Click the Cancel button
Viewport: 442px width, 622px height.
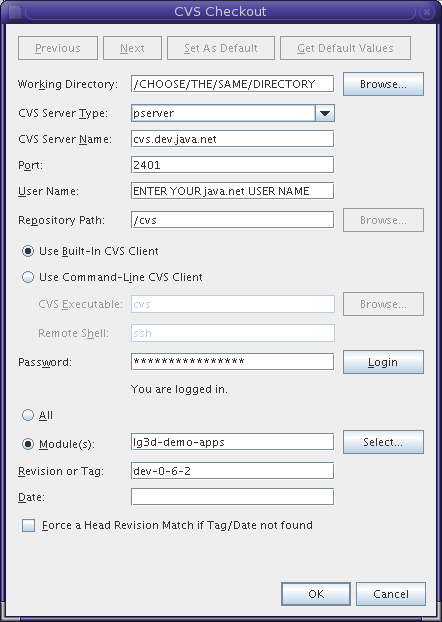click(391, 594)
